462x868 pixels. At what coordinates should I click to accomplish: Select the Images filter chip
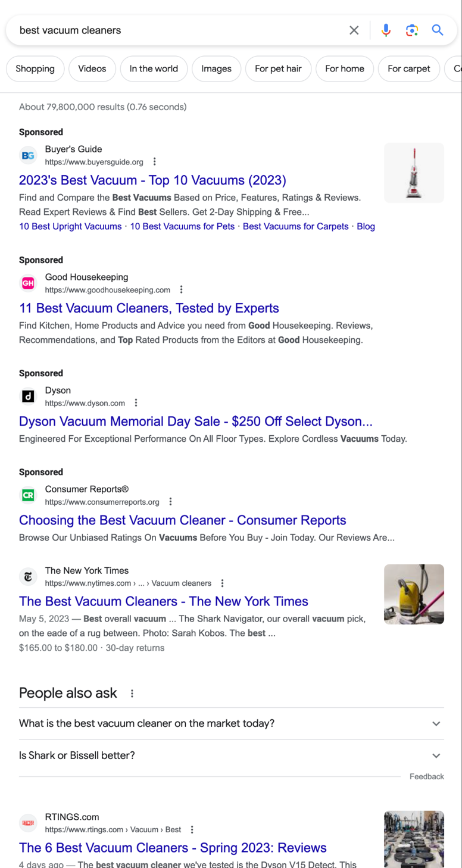click(x=216, y=69)
